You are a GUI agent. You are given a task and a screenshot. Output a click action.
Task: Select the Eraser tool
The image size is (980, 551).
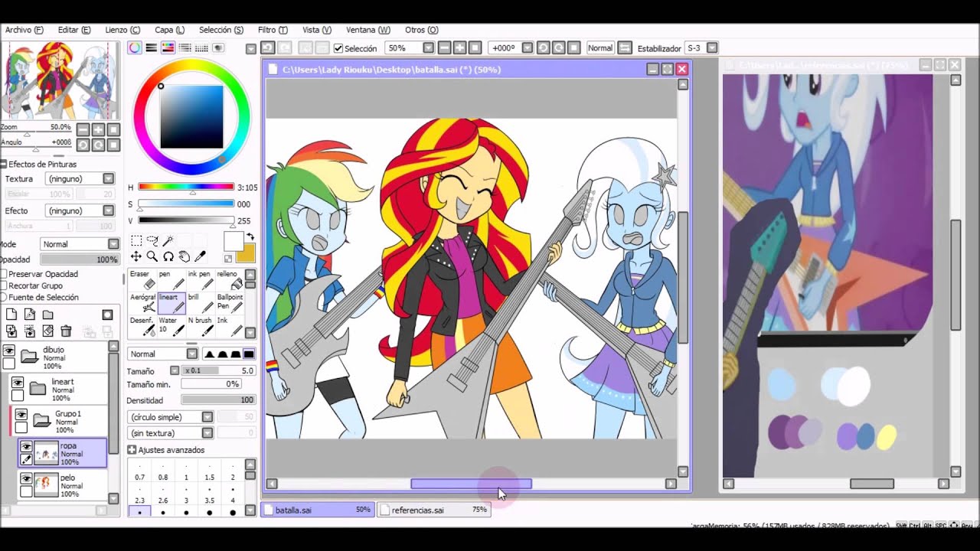[x=142, y=279]
